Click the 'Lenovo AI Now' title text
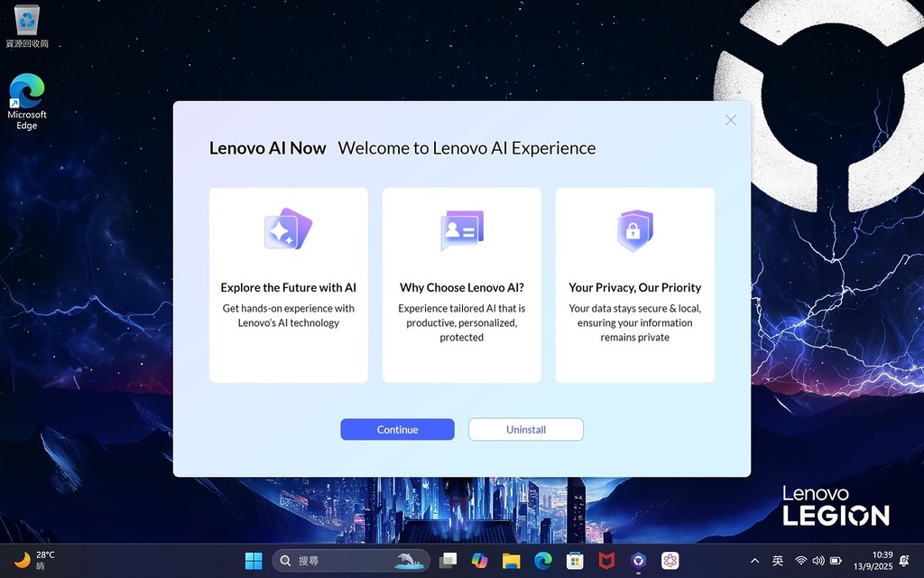 click(267, 148)
